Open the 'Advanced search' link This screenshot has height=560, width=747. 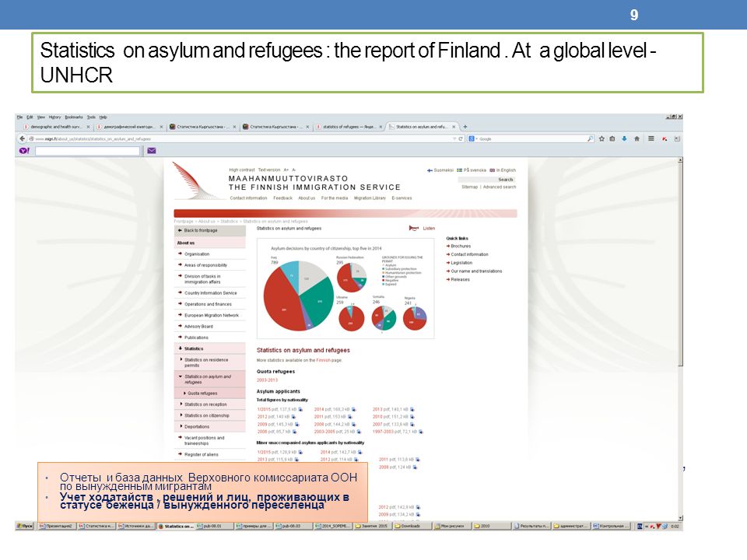pyautogui.click(x=500, y=187)
